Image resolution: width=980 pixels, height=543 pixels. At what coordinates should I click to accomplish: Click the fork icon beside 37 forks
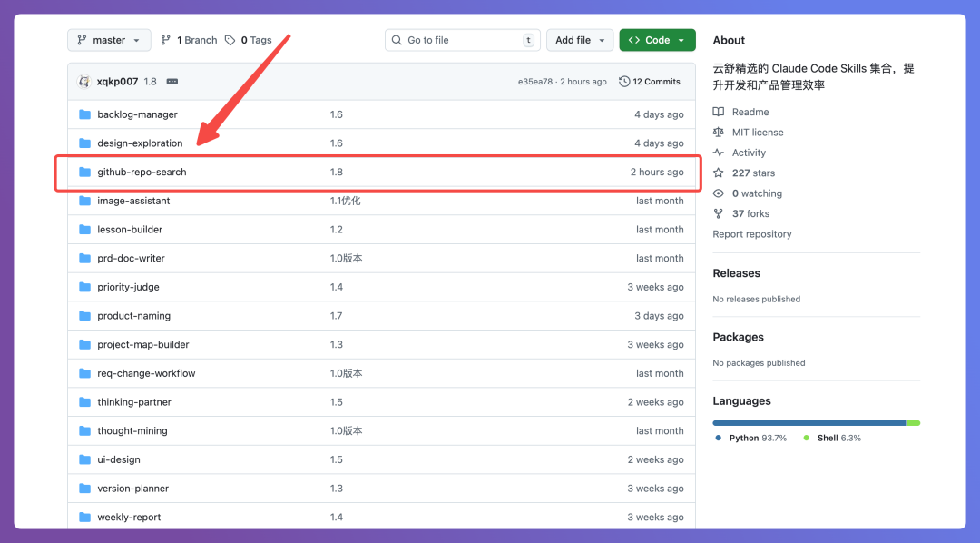coord(719,213)
